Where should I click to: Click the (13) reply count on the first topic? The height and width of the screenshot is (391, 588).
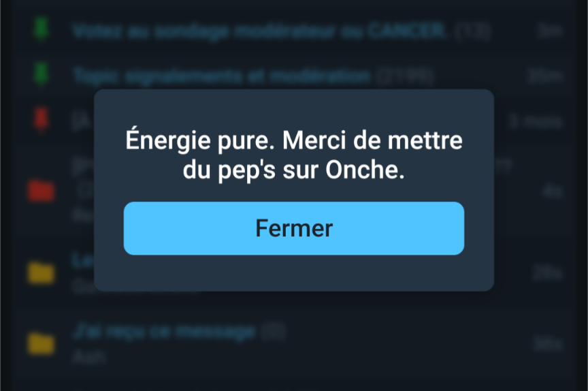[x=472, y=31]
